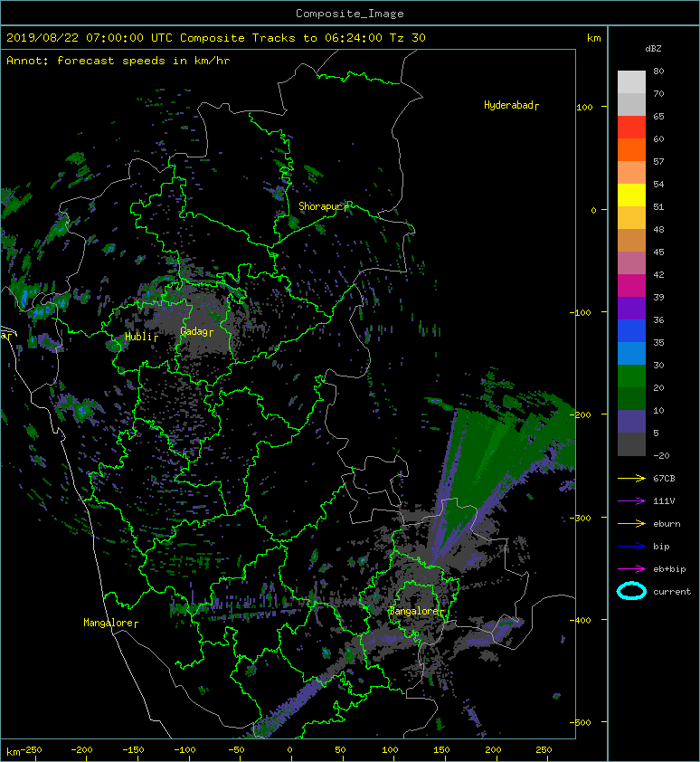Click the 36 dBZ blue swatch
This screenshot has height=762, width=700.
pos(631,330)
